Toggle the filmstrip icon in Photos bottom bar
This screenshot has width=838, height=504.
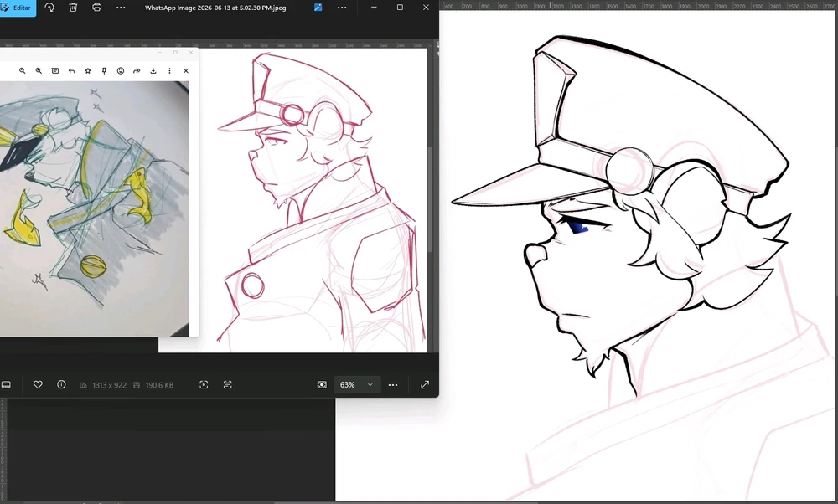click(x=6, y=385)
